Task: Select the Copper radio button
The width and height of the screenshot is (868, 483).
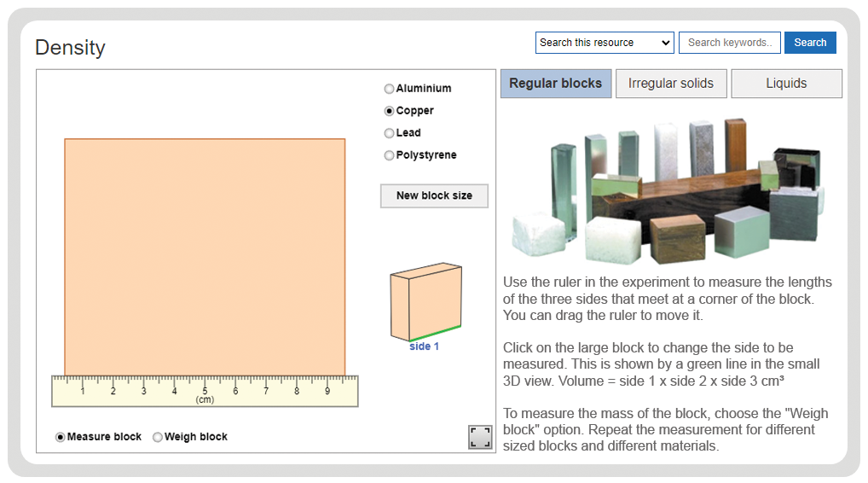Action: pos(389,111)
